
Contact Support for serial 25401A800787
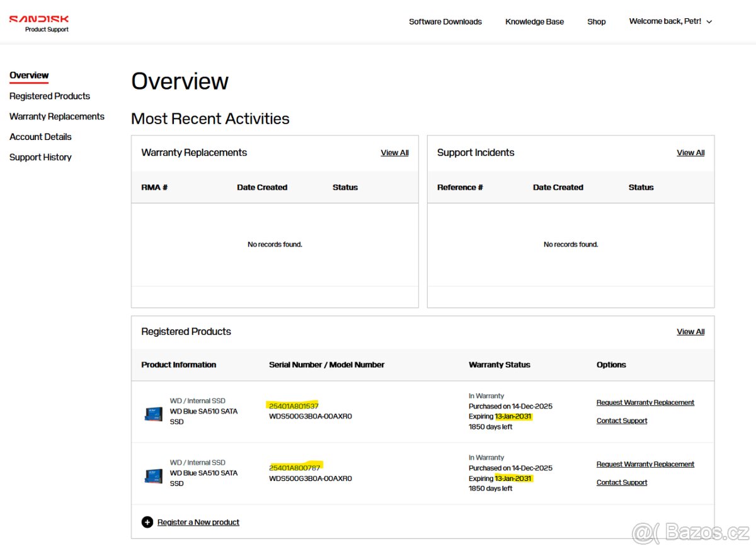point(622,482)
